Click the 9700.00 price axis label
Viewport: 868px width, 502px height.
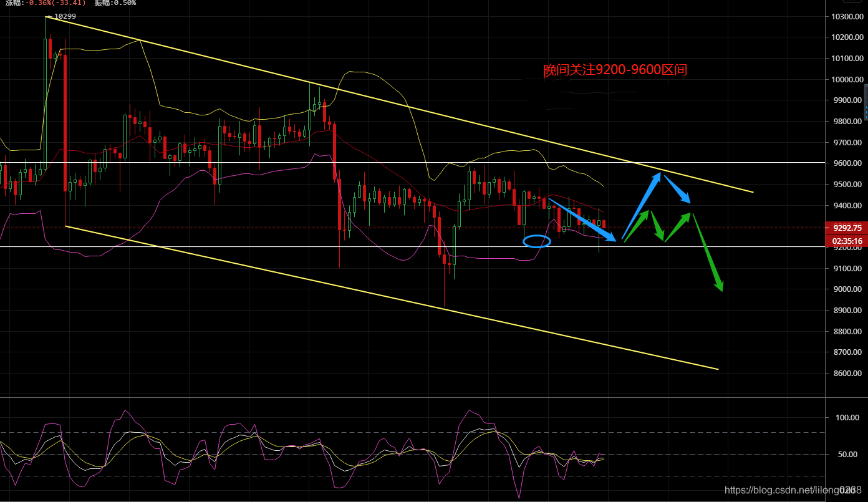[x=847, y=143]
